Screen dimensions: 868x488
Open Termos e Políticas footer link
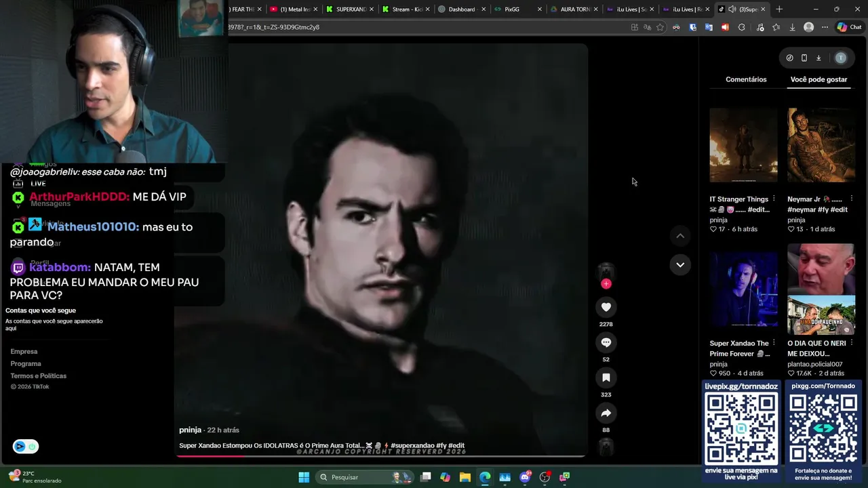point(38,376)
